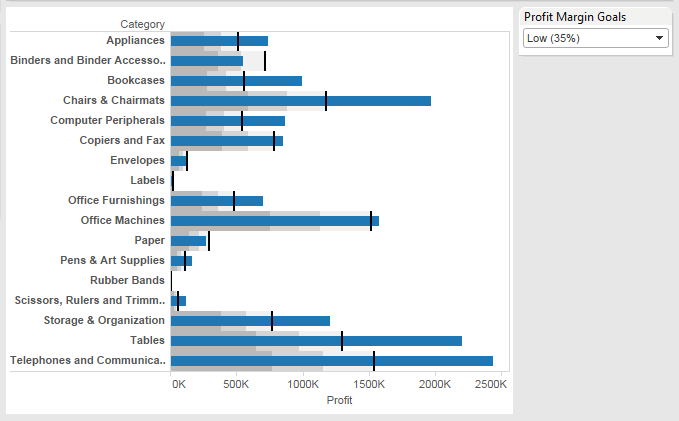Click the Scissors, Rulers and Trimmers label
This screenshot has width=679, height=421.
click(x=90, y=300)
